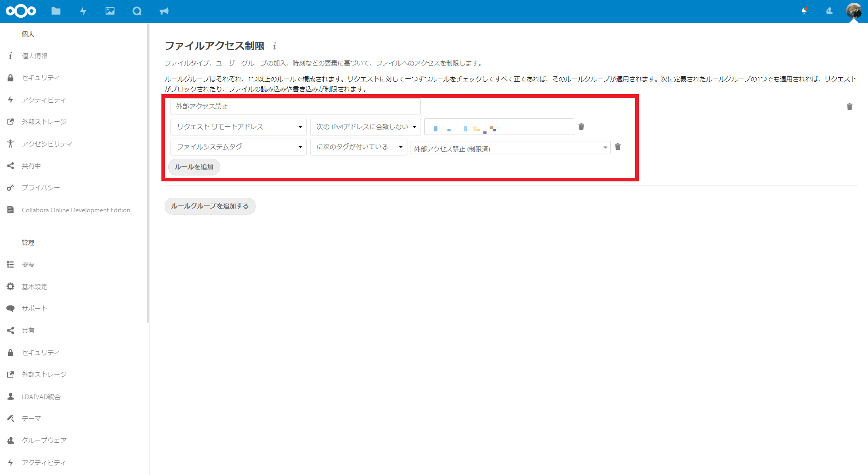Delete the ファイルシステムタグ rule
The image size is (868, 475).
pyautogui.click(x=617, y=146)
